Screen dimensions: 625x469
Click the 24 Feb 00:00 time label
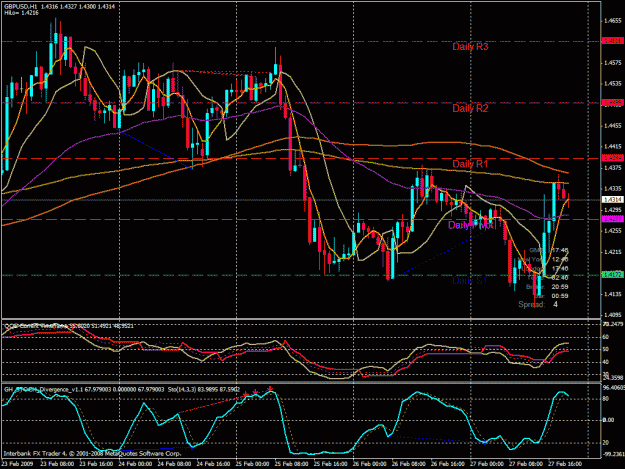(x=135, y=464)
